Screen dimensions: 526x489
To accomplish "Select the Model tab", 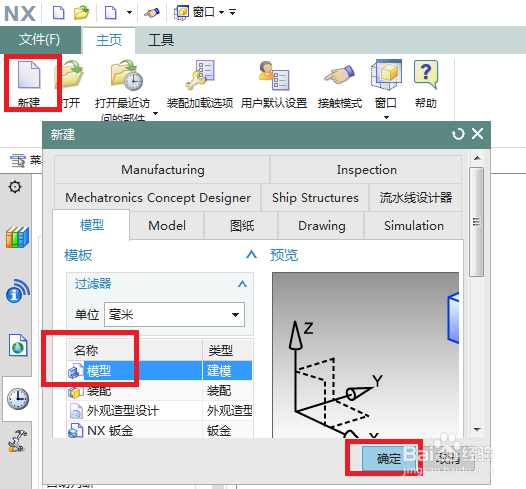I will (167, 226).
